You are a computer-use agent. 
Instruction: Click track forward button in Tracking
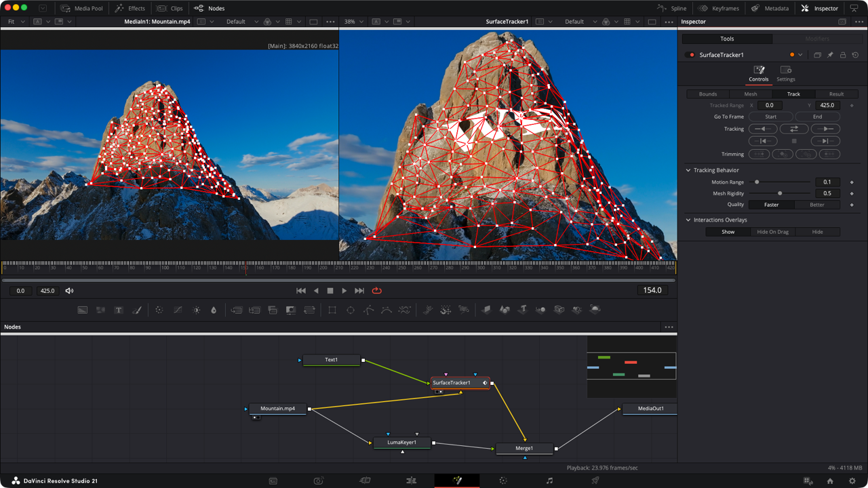tap(825, 129)
